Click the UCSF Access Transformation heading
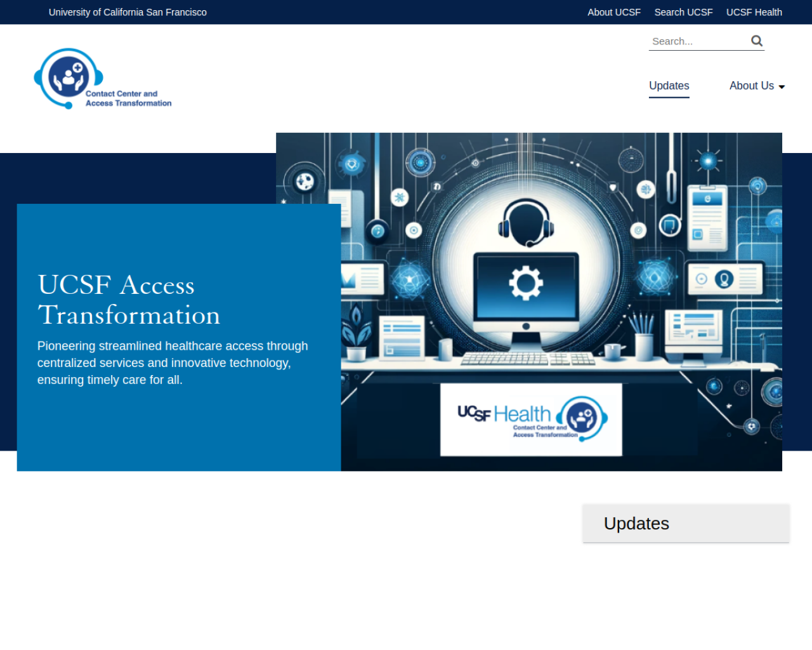This screenshot has width=812, height=650. coord(129,300)
